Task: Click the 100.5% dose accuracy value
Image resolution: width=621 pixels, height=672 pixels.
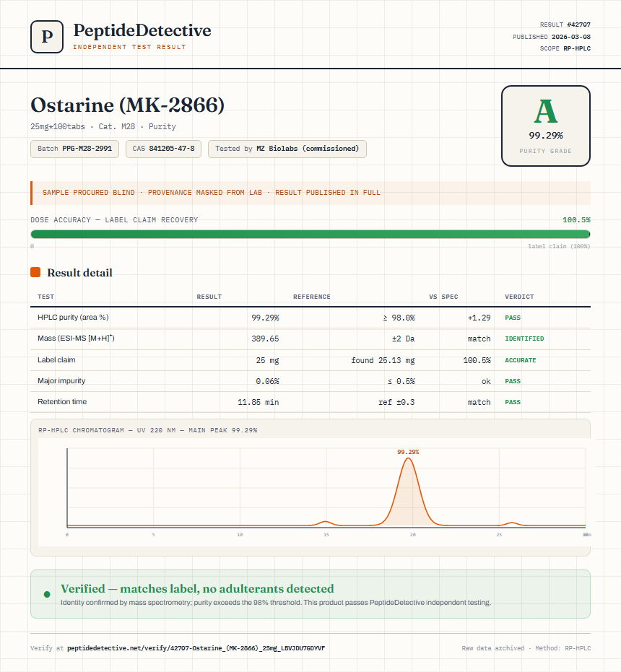Action: [576, 220]
